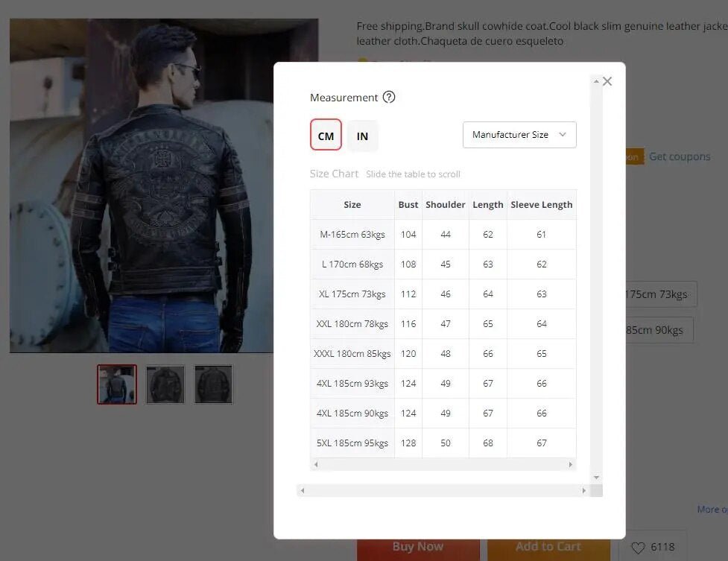The image size is (728, 561).
Task: Select the second jacket thumbnail
Action: coord(165,384)
